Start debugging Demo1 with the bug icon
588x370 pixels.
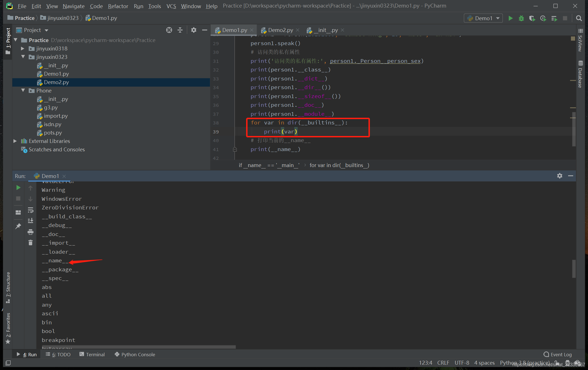521,18
